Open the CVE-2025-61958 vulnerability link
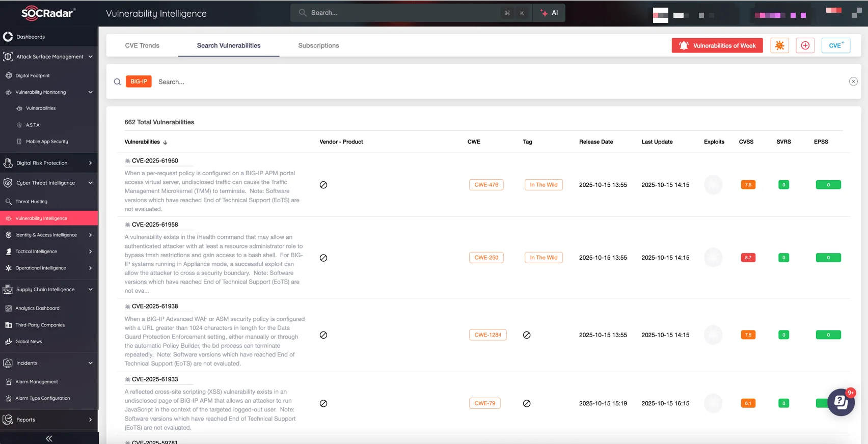Viewport: 868px width, 444px height. (155, 225)
